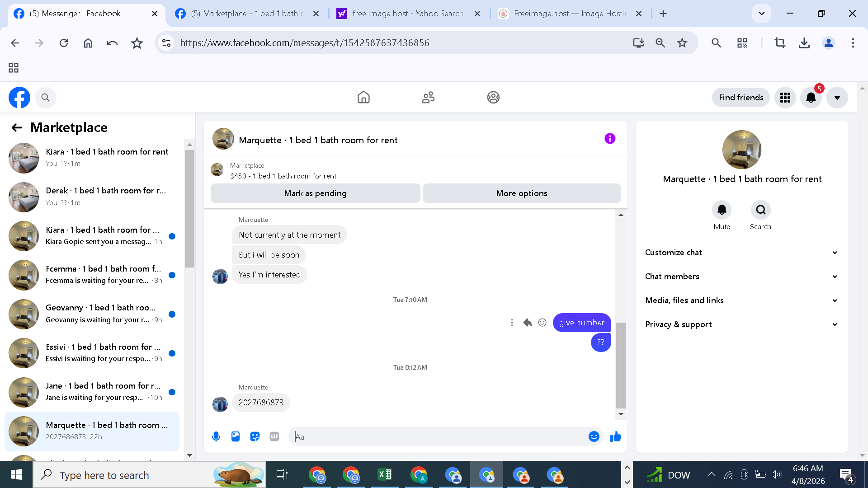The height and width of the screenshot is (488, 868).
Task: Send a thumbs-up like
Action: pos(615,436)
